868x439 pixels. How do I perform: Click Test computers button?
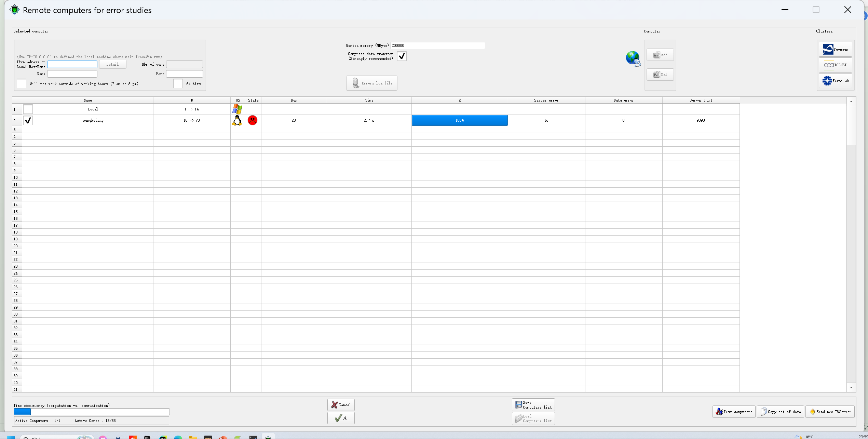tap(734, 412)
